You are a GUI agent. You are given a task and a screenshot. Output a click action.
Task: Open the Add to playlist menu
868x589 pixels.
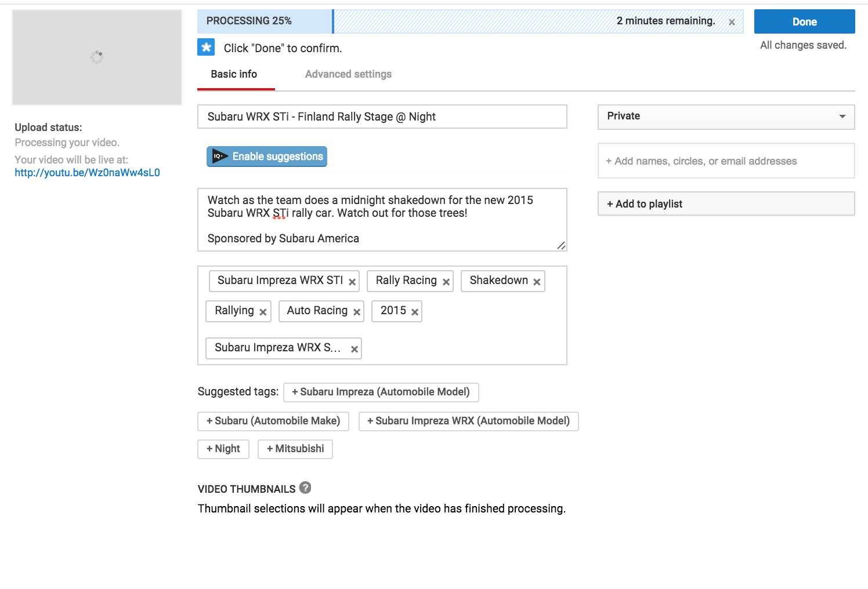click(x=726, y=203)
